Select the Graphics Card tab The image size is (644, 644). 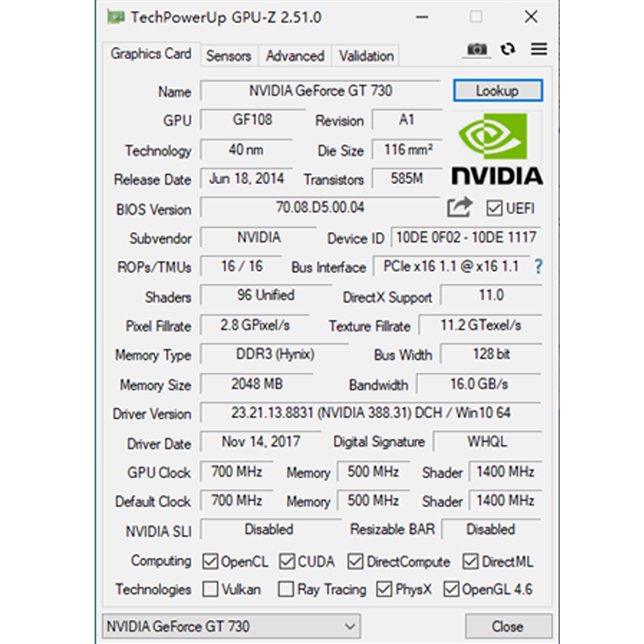pyautogui.click(x=151, y=54)
